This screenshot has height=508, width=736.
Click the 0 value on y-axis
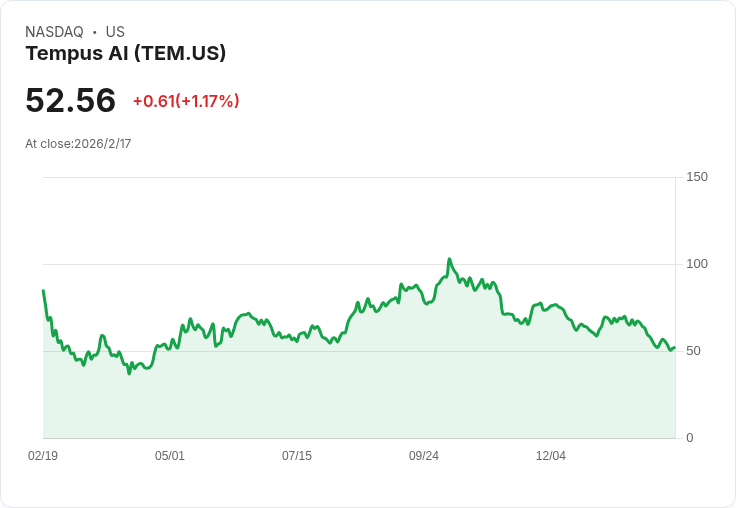tap(690, 438)
